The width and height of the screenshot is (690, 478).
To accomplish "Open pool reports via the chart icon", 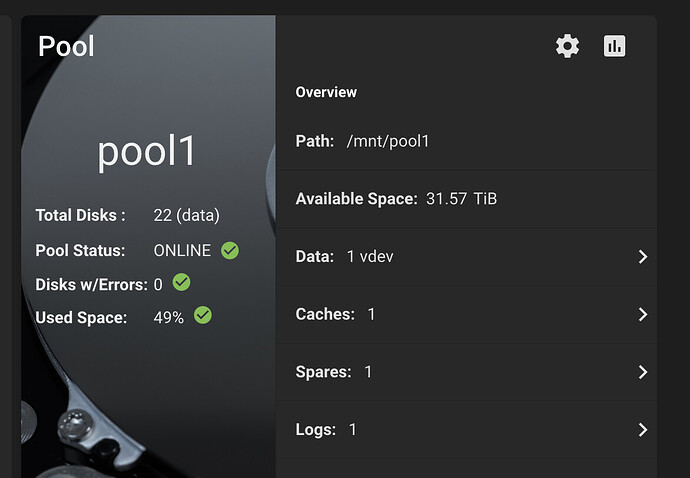I will click(x=614, y=46).
